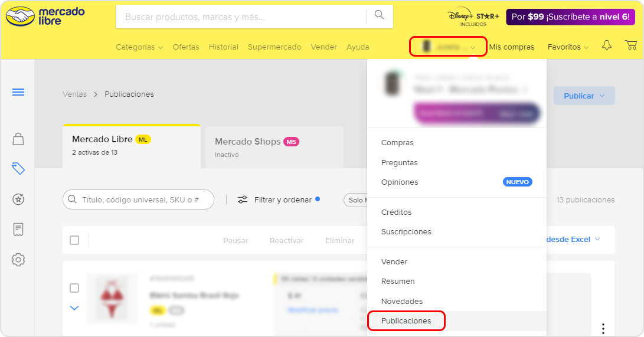
Task: Open the hamburger menu in the sidebar
Action: point(18,92)
